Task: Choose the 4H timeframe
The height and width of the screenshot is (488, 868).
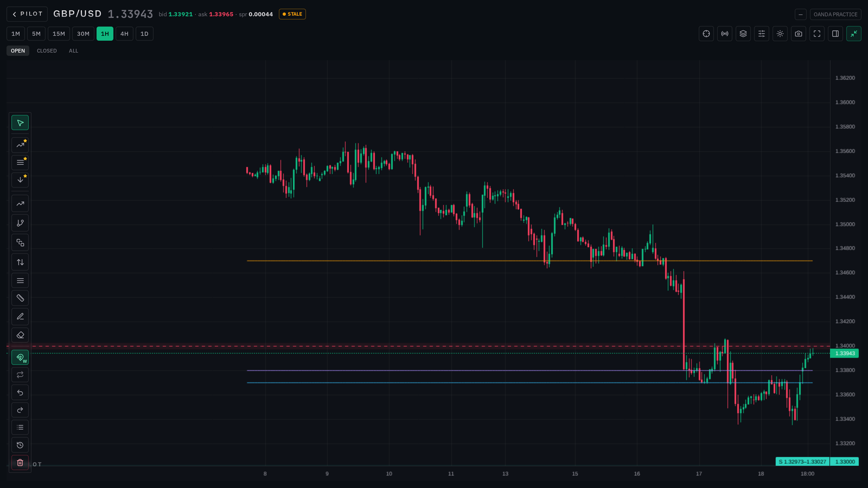Action: point(124,34)
